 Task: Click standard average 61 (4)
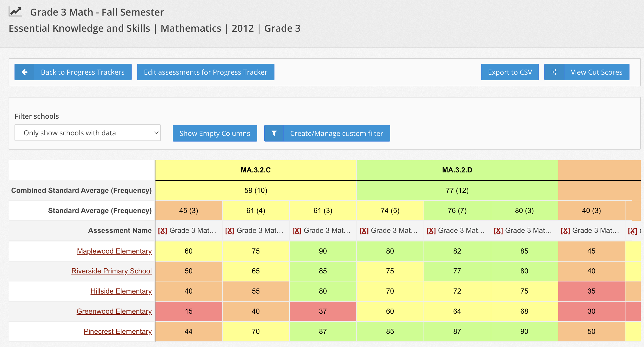coord(256,211)
